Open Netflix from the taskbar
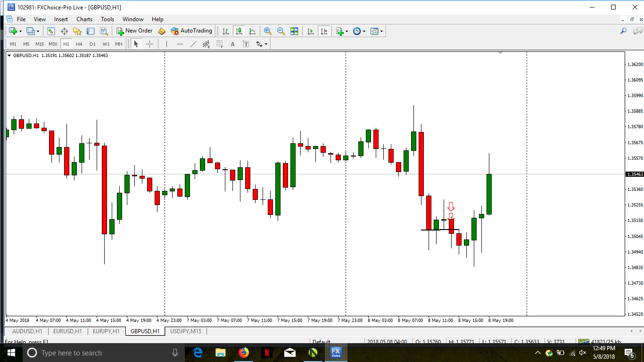Screen dimensions: 644x362 [x=267, y=353]
